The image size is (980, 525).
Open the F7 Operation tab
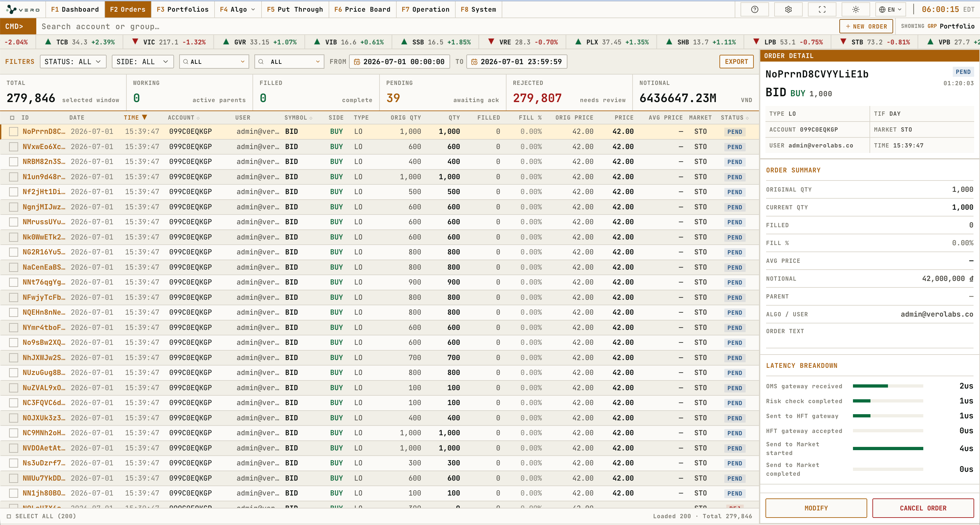pyautogui.click(x=426, y=9)
